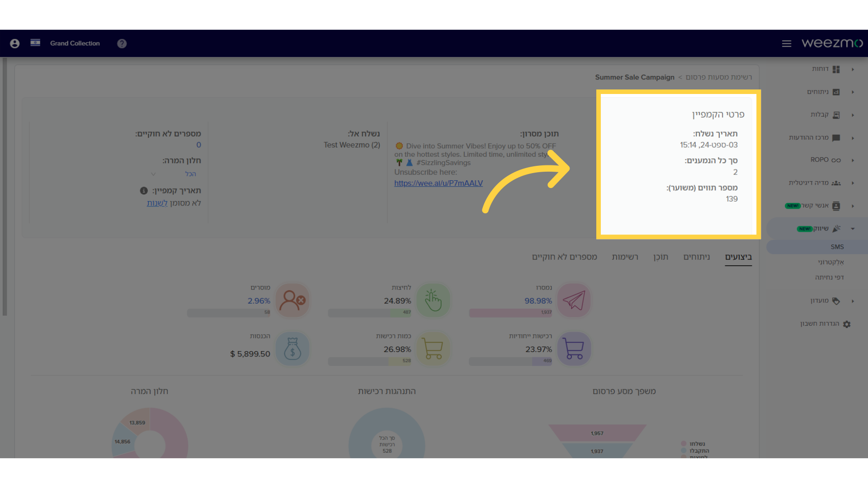Expand the ROPO sidebar arrow
Image resolution: width=868 pixels, height=488 pixels.
tap(853, 160)
